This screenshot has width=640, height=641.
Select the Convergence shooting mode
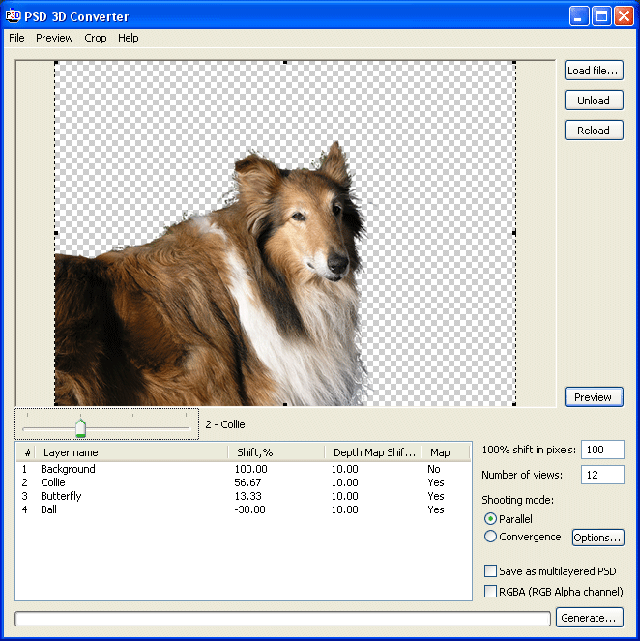click(x=490, y=537)
